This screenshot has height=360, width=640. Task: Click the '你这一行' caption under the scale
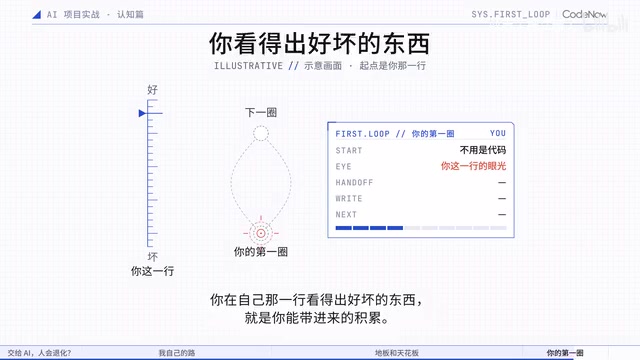[152, 271]
